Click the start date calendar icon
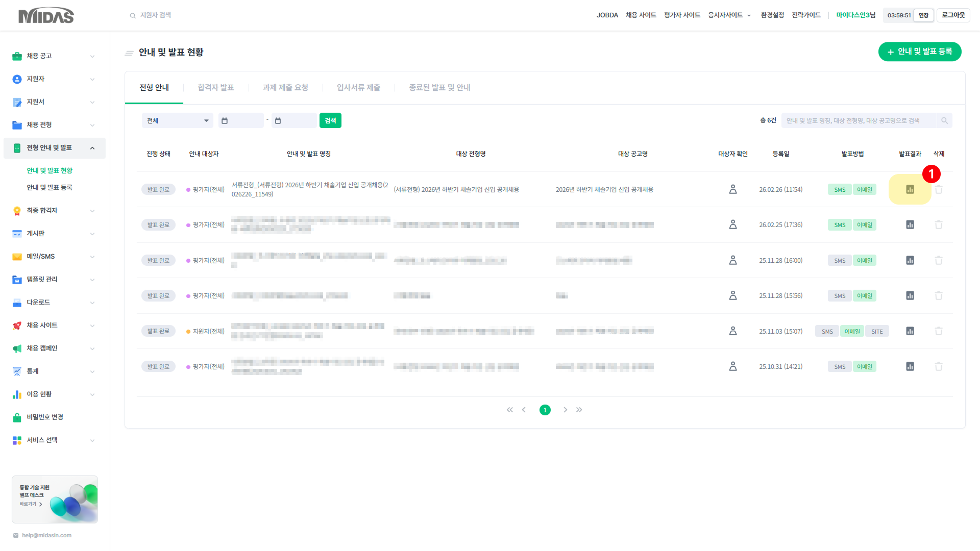Screen dimensions: 980x551 pyautogui.click(x=225, y=121)
